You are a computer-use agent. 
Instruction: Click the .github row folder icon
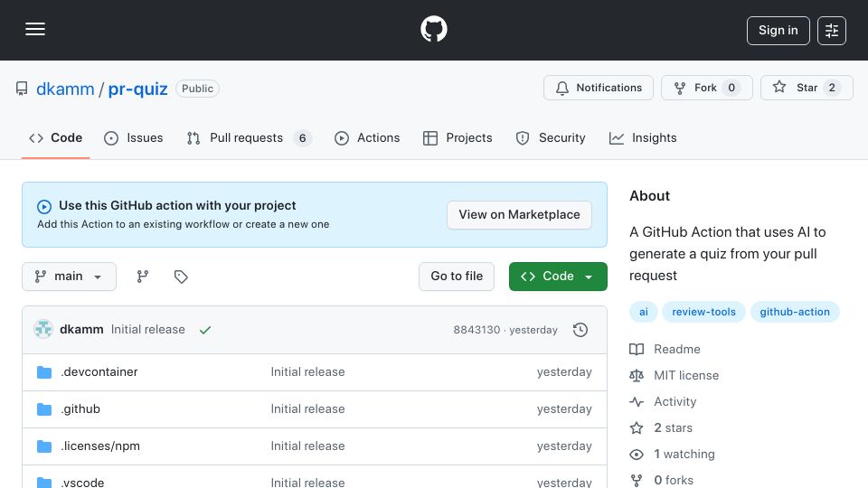point(44,408)
